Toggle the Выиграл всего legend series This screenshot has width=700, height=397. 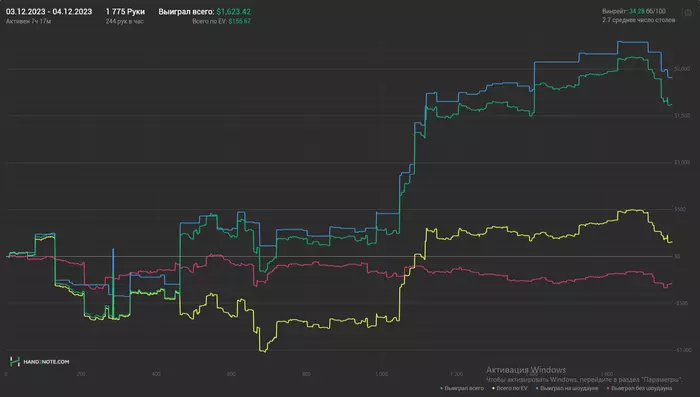[462, 389]
